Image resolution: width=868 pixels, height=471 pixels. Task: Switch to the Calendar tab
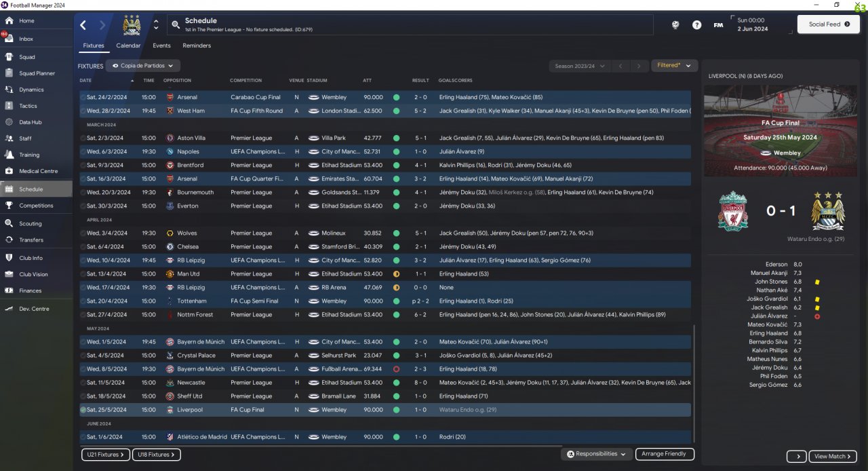[x=128, y=45]
